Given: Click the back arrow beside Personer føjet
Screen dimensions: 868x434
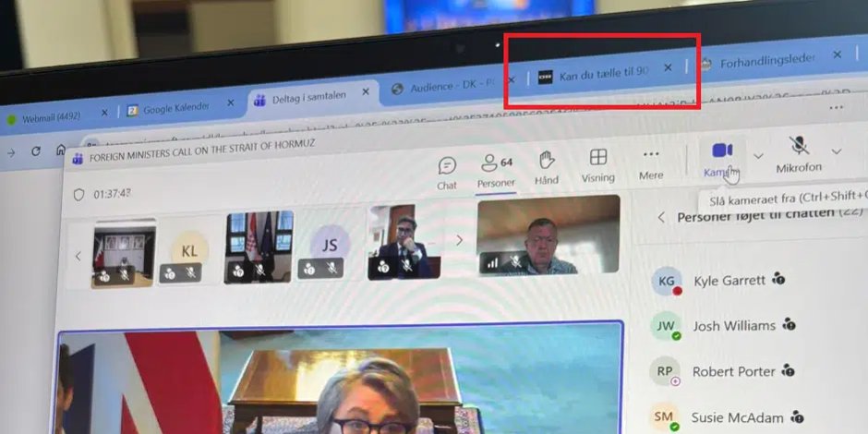Looking at the screenshot, I should click(x=661, y=218).
